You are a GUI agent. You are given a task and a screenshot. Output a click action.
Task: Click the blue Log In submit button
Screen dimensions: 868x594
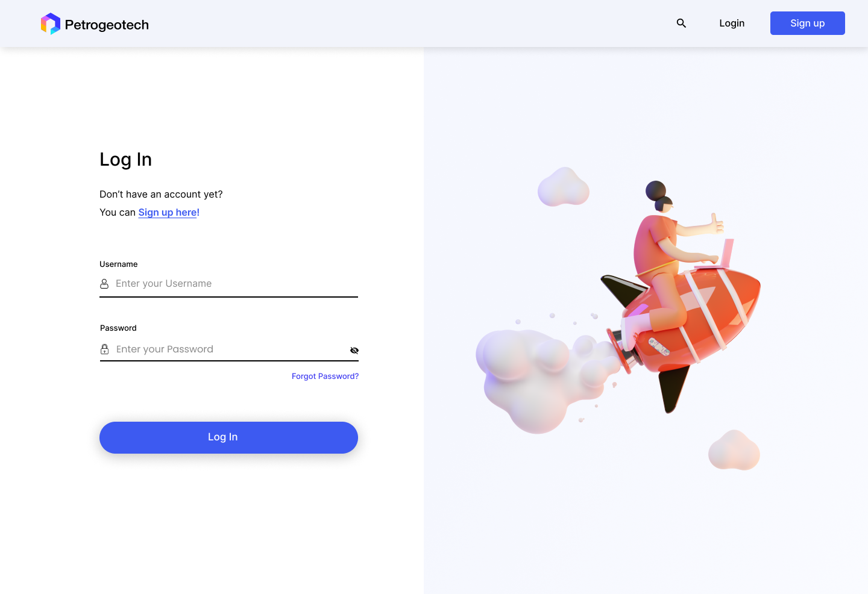(x=228, y=437)
